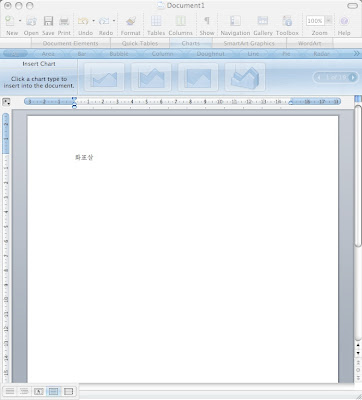Click the vertical scrollbar thumb
Image resolution: width=362 pixels, height=400 pixels.
(x=358, y=176)
